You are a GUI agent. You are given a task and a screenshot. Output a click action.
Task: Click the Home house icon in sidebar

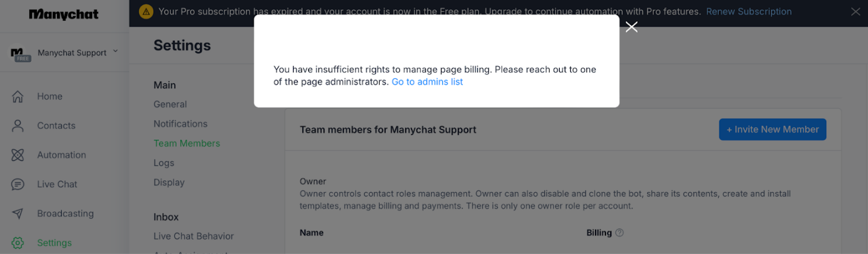click(x=18, y=97)
